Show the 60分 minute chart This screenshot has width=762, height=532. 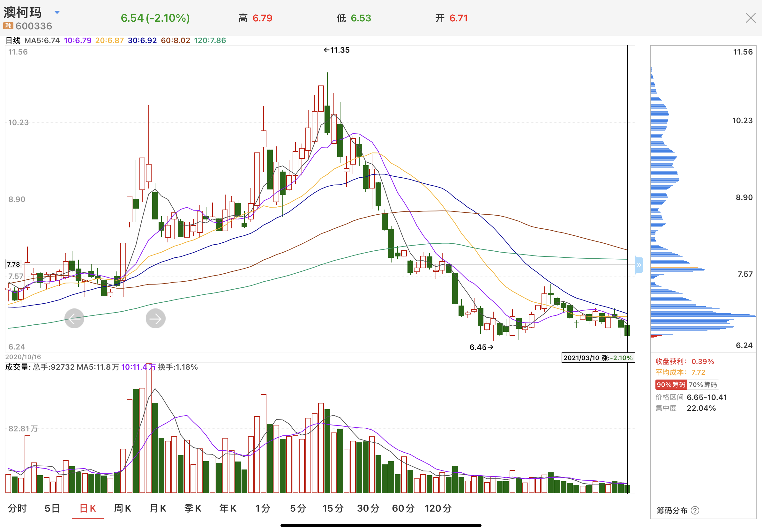click(403, 508)
